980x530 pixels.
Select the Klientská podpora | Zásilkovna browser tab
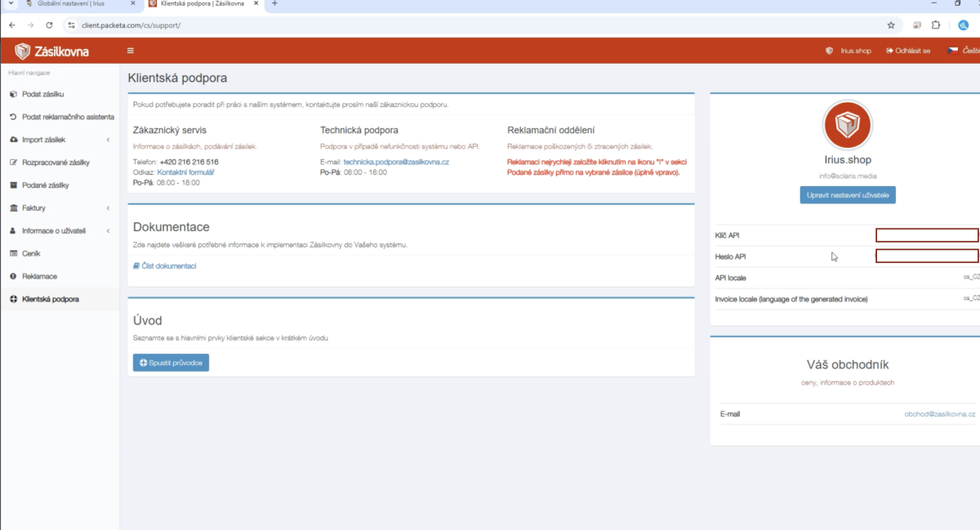[202, 4]
